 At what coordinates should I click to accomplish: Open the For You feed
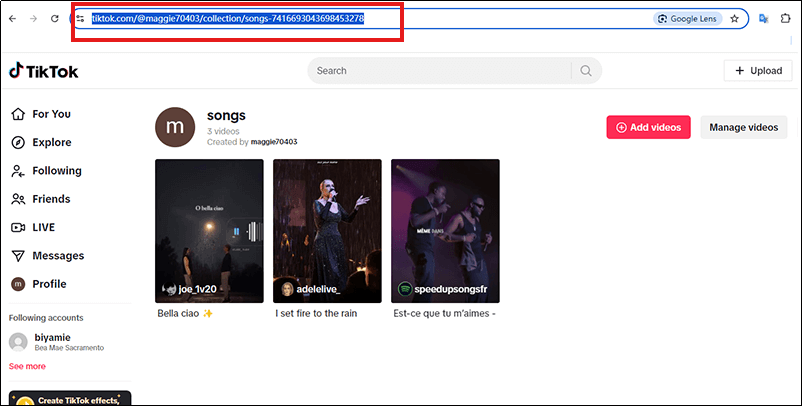[51, 114]
